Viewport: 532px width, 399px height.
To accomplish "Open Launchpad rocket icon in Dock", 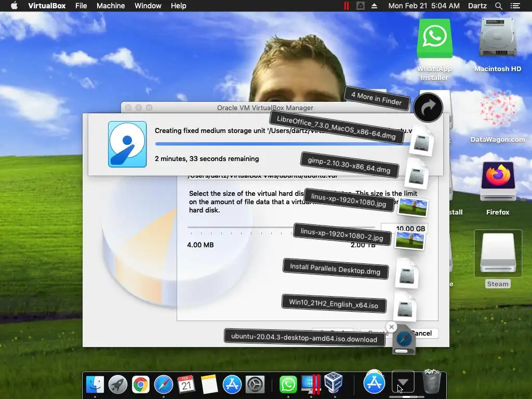I will click(118, 384).
